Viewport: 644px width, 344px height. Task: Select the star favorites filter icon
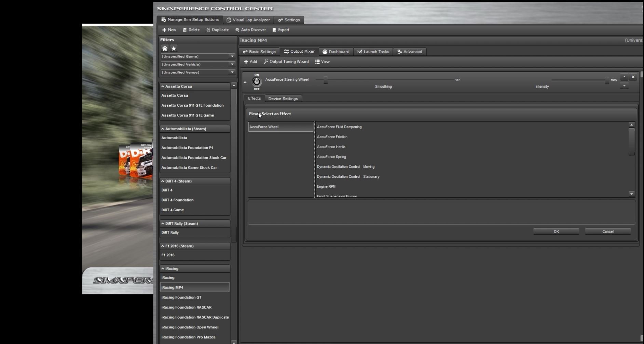[174, 48]
